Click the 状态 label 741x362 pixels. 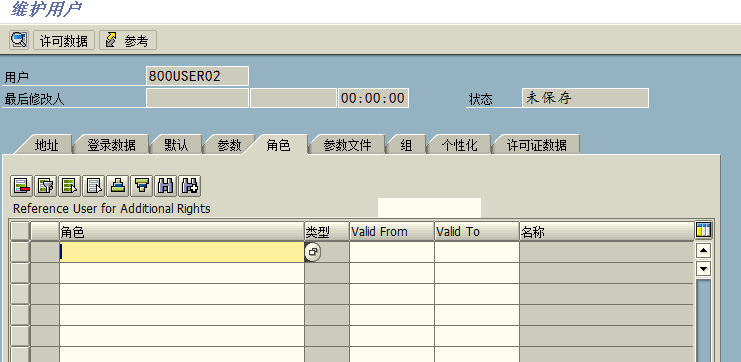pyautogui.click(x=480, y=99)
